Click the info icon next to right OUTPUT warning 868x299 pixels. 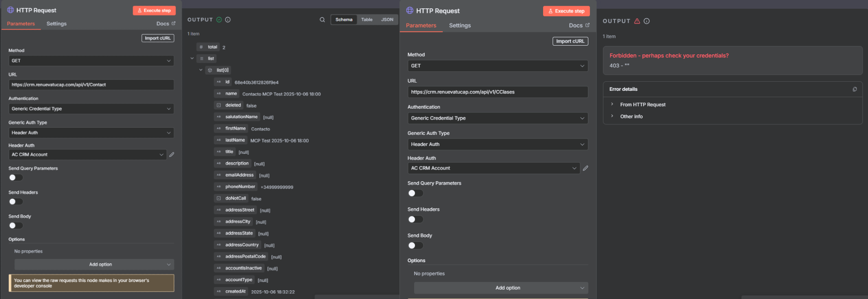(x=646, y=21)
